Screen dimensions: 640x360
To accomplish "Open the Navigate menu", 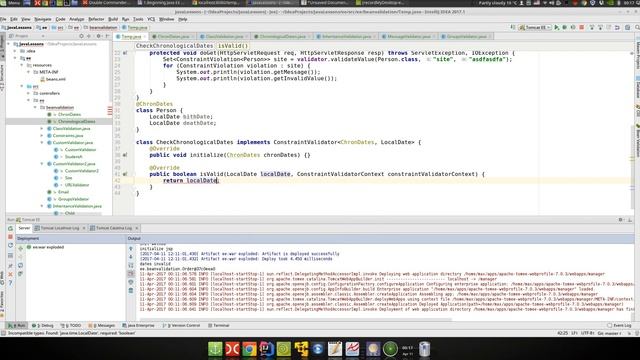I will [42, 19].
